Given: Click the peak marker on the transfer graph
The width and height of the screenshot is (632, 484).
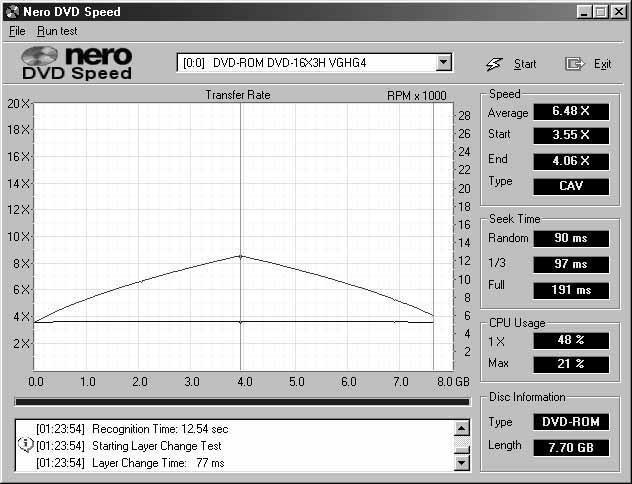Looking at the screenshot, I should tap(240, 256).
